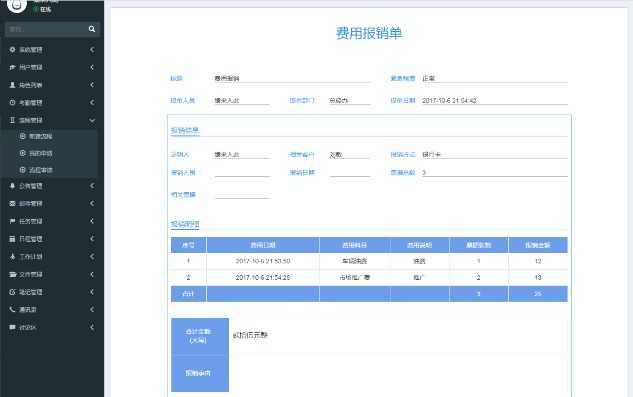This screenshot has width=633, height=397.
Task: Click the 序号 column header
Action: (x=189, y=245)
